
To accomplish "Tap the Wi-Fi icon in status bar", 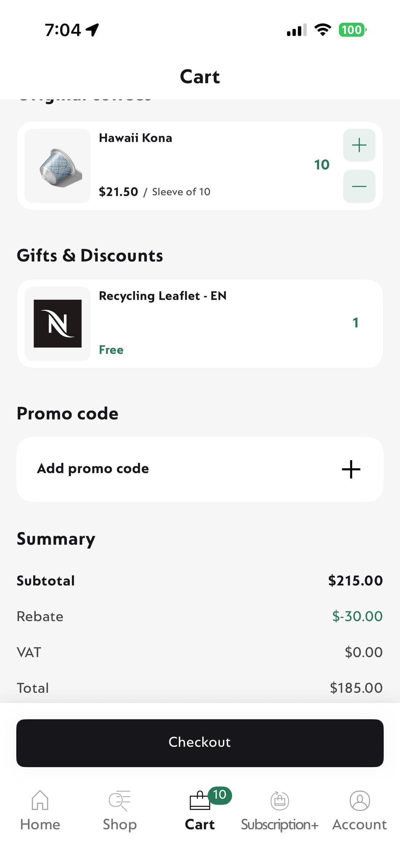I will pos(323,30).
